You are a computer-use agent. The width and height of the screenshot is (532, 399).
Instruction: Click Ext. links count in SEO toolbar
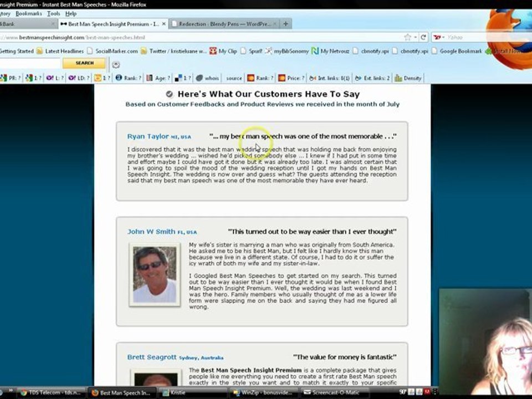click(x=372, y=78)
